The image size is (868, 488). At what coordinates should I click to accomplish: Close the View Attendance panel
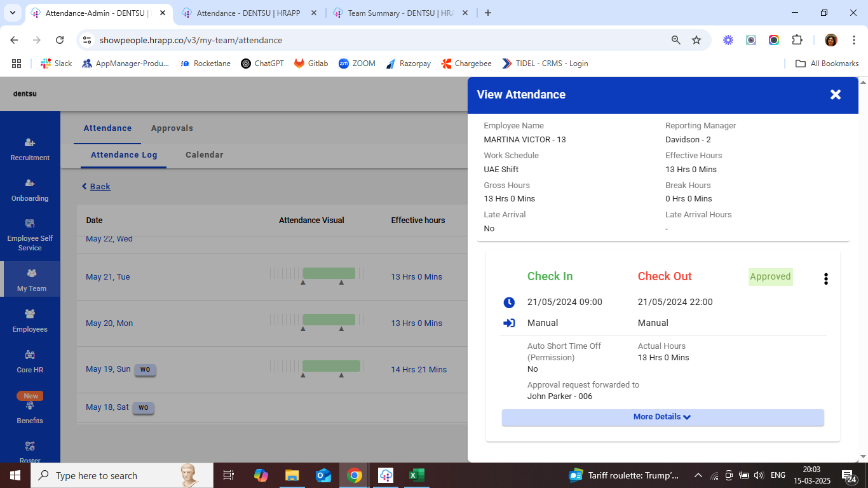(835, 95)
